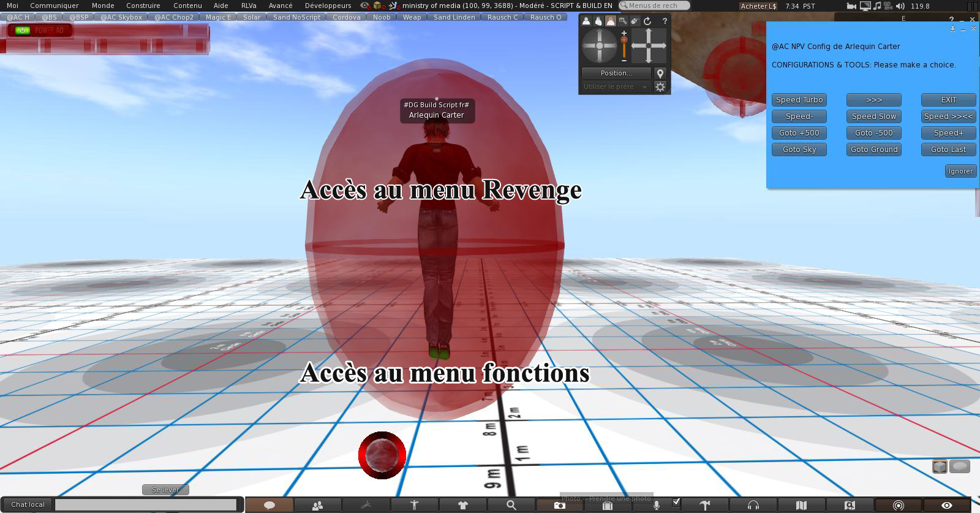The image size is (980, 513).
Task: Open the chat speech bubble toolbar button
Action: 269,505
